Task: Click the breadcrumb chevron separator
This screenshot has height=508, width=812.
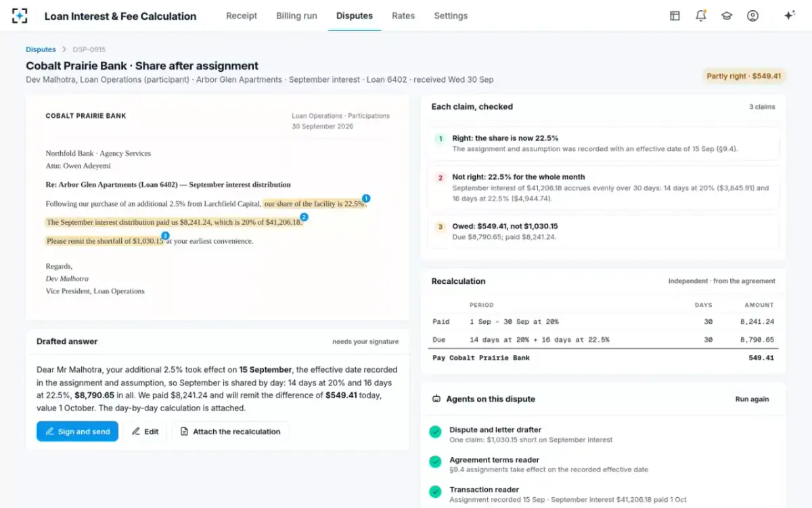Action: tap(64, 49)
